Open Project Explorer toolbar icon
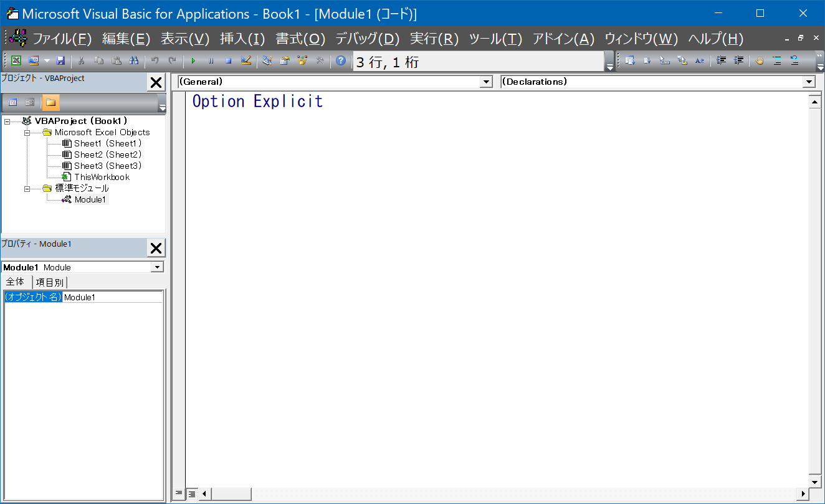Viewport: 825px width, 504px height. click(x=267, y=60)
